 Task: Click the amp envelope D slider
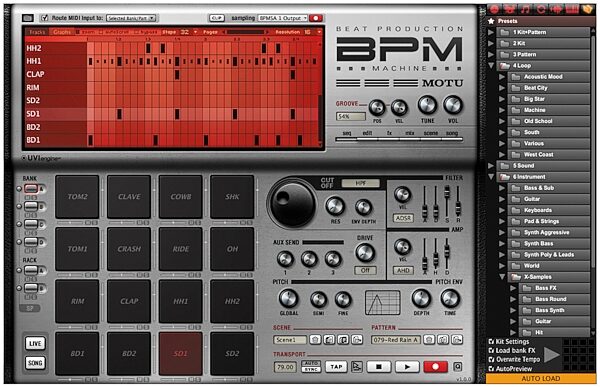tap(447, 253)
